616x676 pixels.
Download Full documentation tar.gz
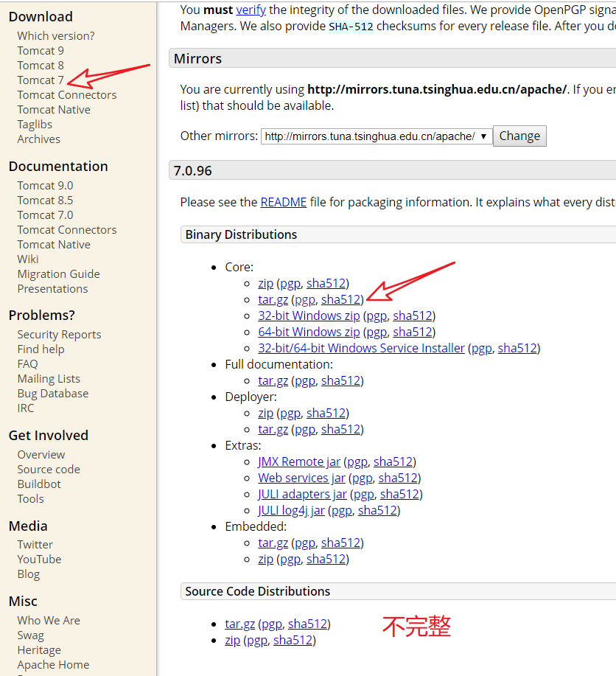pos(273,381)
